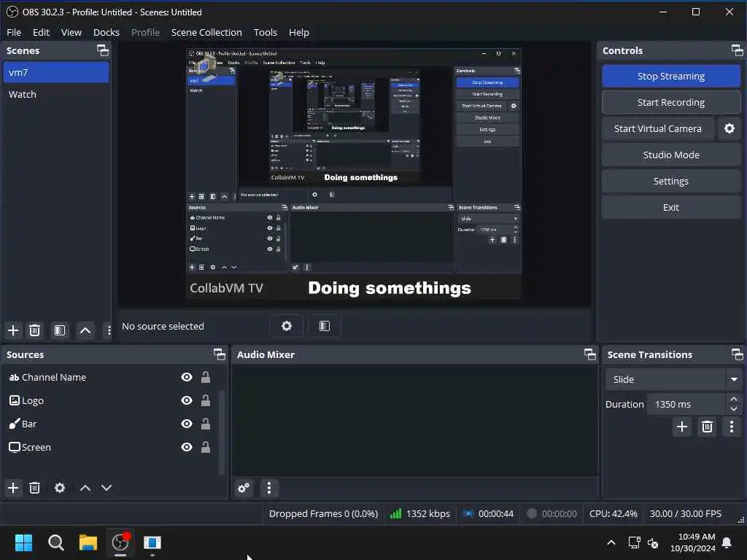This screenshot has width=747, height=560.
Task: Toggle Studio Mode
Action: [671, 155]
